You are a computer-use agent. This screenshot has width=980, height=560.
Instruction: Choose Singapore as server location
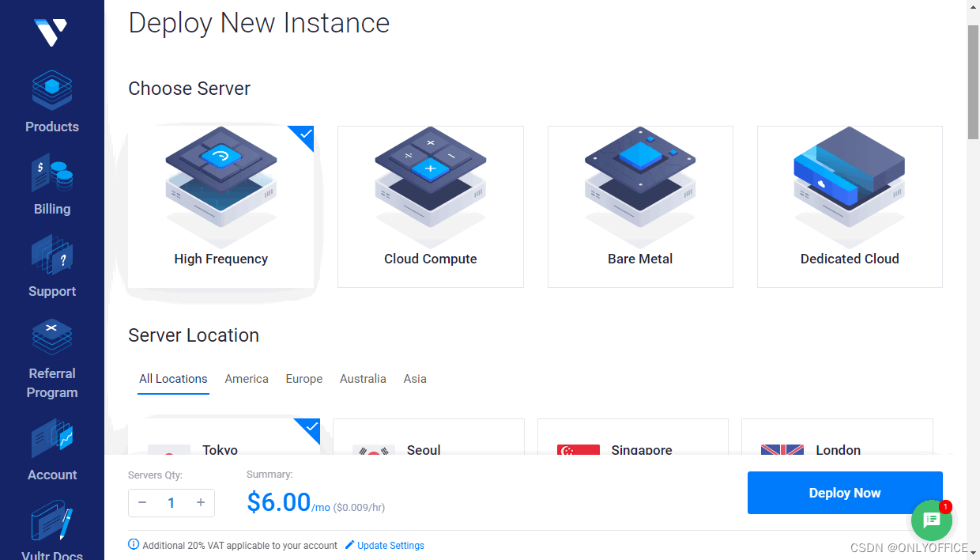click(633, 437)
